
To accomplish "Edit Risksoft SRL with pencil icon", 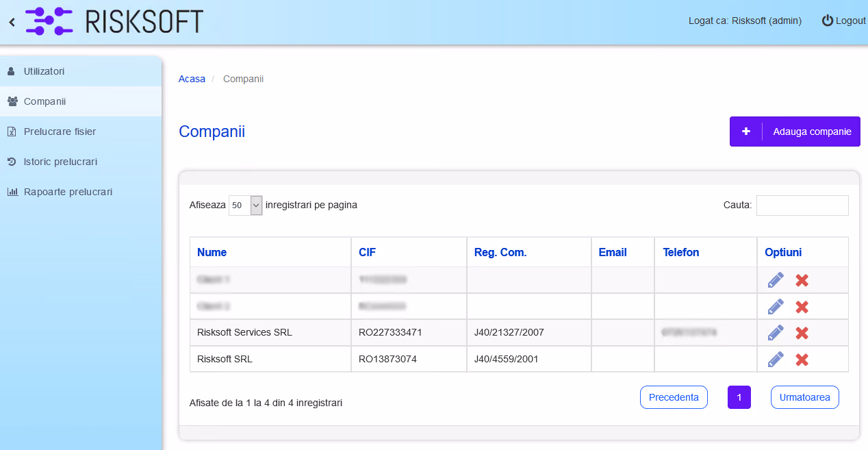I will (776, 359).
